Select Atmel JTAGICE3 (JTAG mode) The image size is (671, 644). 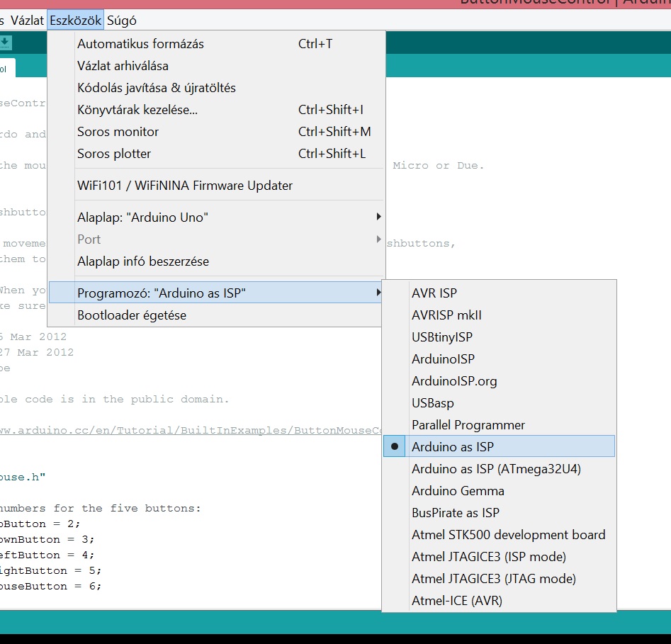[x=499, y=578]
